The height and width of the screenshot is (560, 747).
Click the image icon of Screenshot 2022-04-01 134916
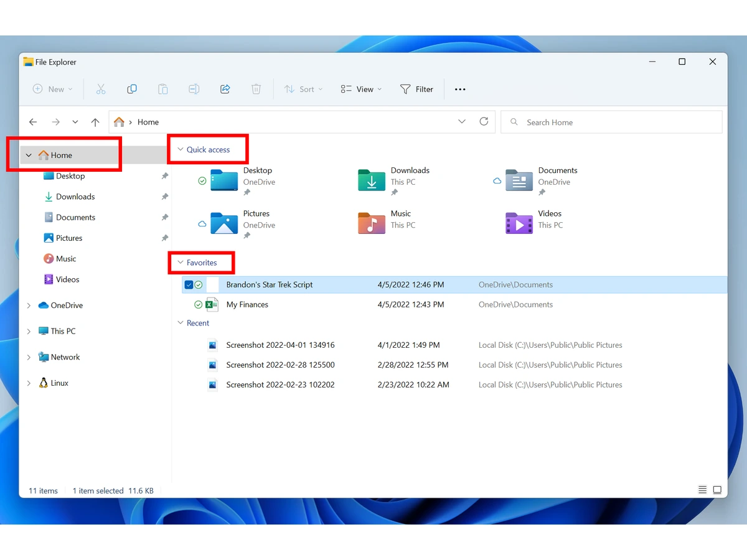pyautogui.click(x=212, y=345)
